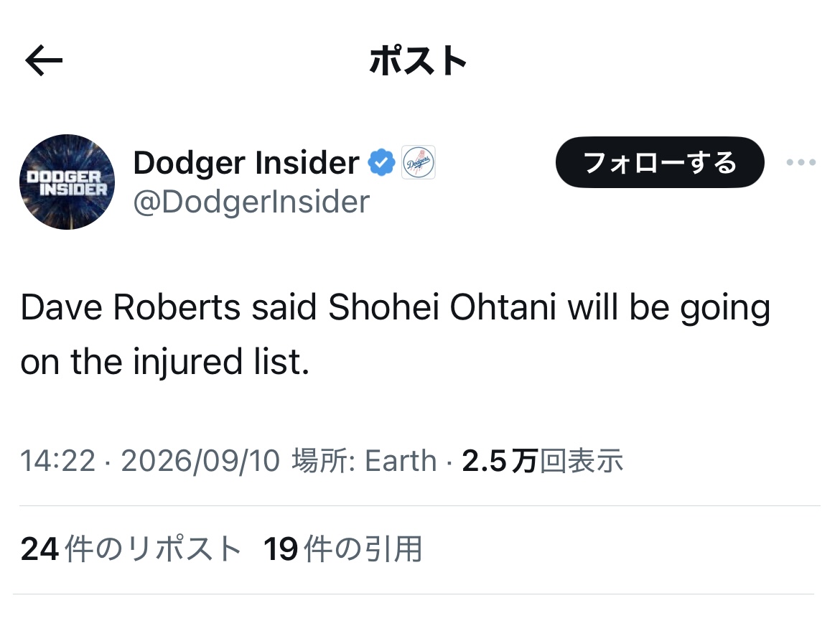View the 19件の引用 quotes list
This screenshot has width=840, height=621.
[x=343, y=549]
